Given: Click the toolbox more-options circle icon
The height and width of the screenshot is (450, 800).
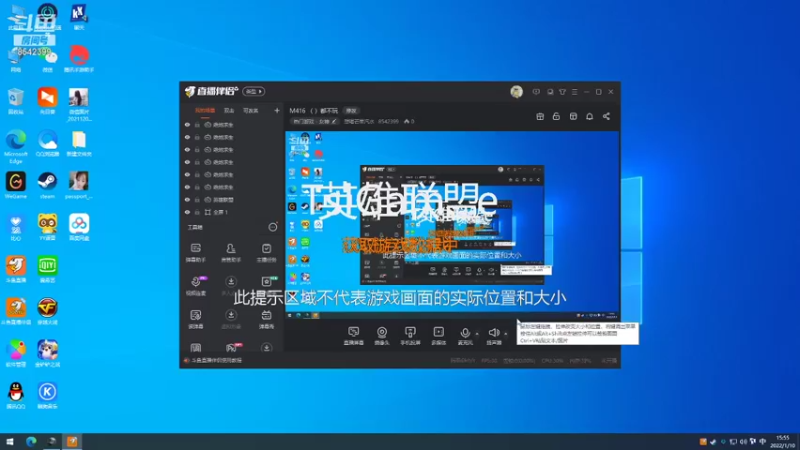Looking at the screenshot, I should click(273, 227).
